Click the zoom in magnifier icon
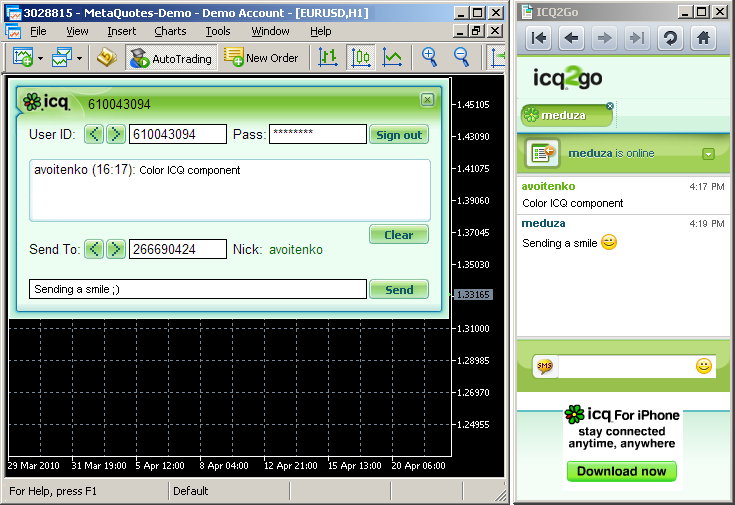Screen dimensions: 735x505 click(x=429, y=57)
